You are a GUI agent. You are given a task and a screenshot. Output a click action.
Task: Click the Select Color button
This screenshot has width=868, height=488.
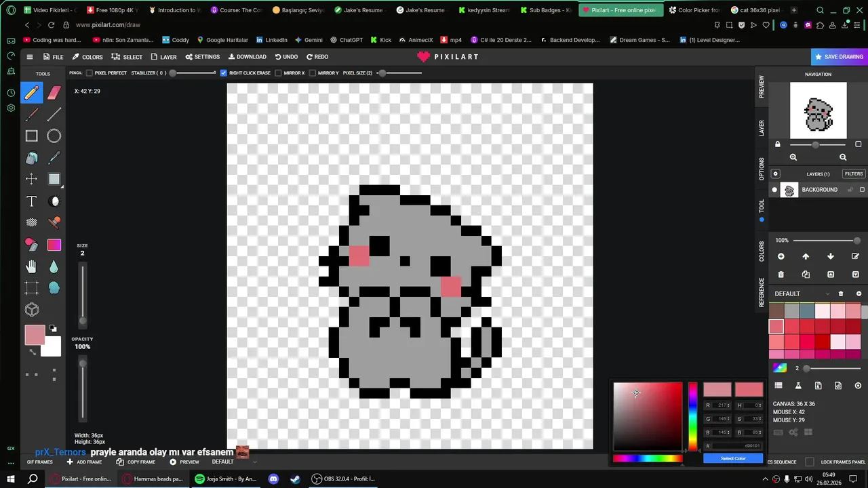pyautogui.click(x=733, y=459)
